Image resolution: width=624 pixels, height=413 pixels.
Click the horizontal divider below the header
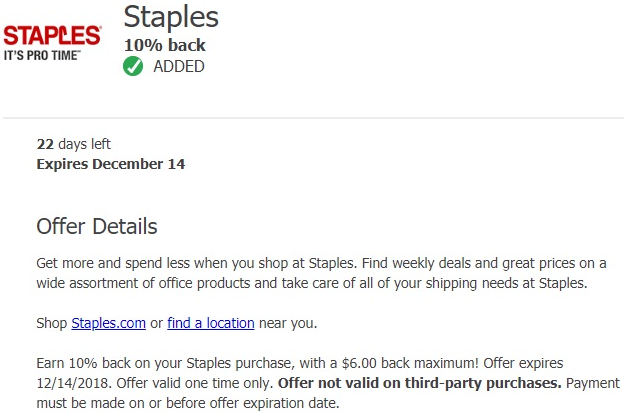click(313, 118)
